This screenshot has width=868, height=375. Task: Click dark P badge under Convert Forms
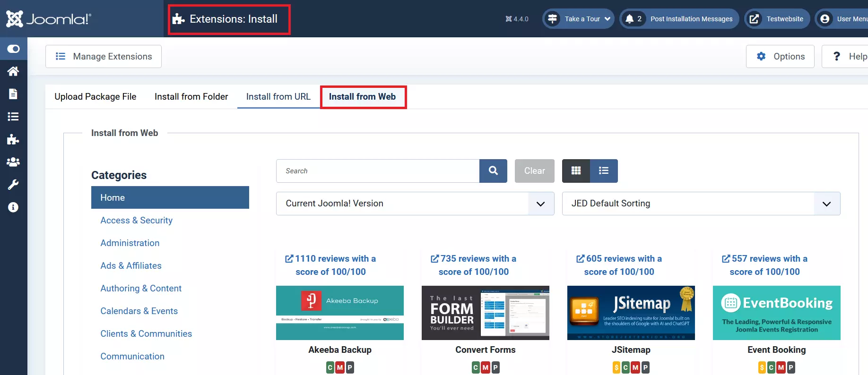point(495,367)
